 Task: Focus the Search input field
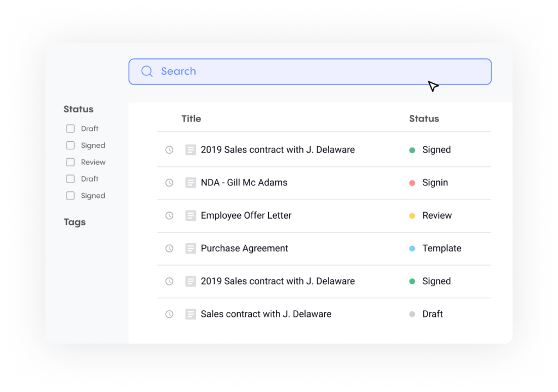[x=310, y=71]
